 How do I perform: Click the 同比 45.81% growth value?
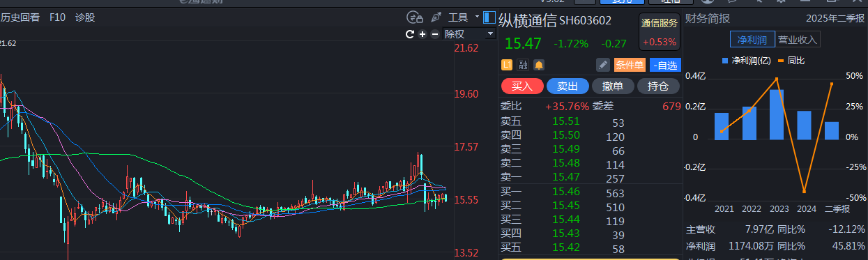tap(849, 245)
